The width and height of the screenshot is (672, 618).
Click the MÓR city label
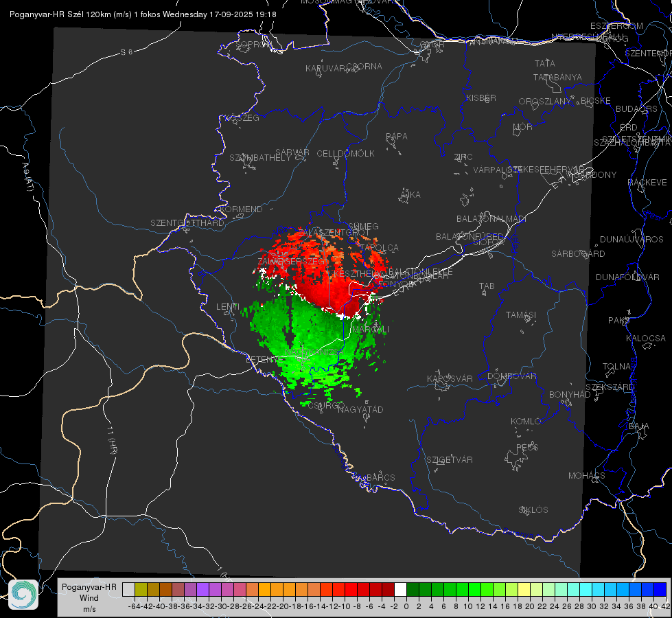(x=522, y=127)
